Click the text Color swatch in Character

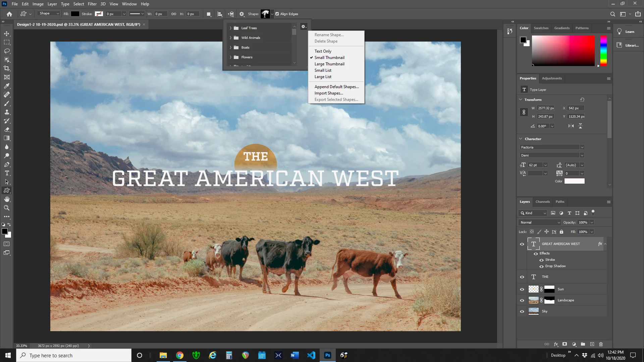click(x=574, y=181)
